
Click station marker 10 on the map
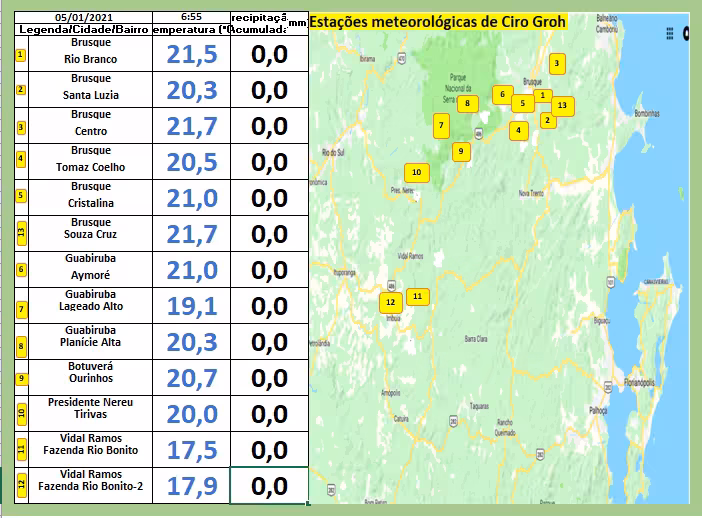tap(416, 172)
